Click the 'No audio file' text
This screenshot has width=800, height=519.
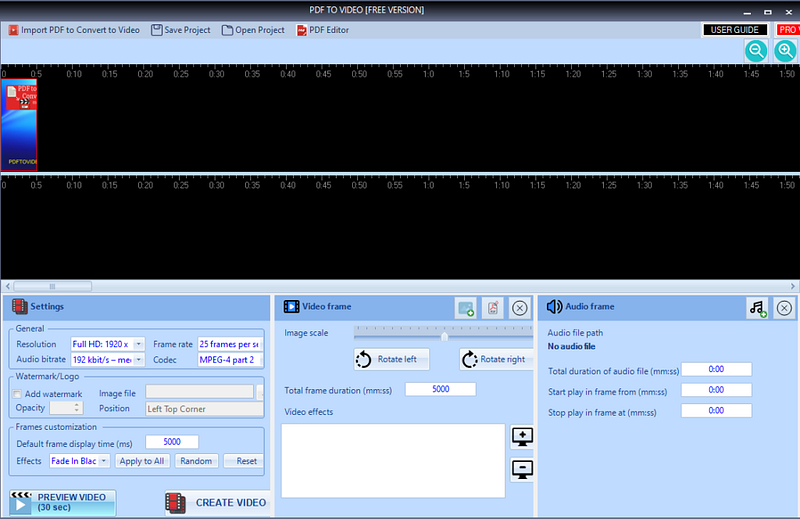pyautogui.click(x=571, y=347)
